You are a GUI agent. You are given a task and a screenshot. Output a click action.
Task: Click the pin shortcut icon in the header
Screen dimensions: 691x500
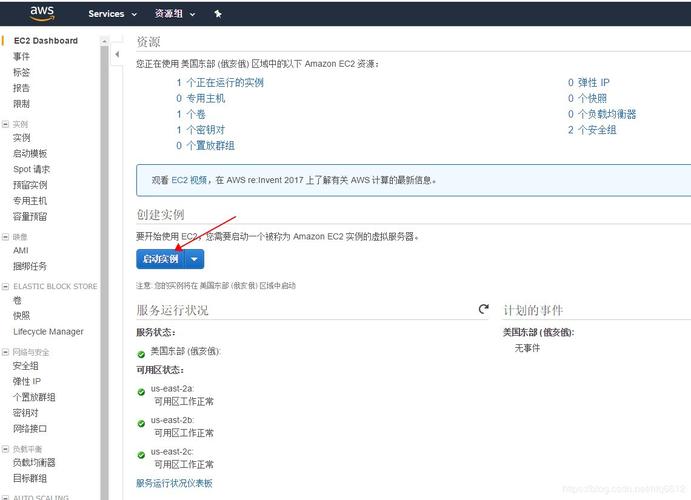tap(218, 14)
